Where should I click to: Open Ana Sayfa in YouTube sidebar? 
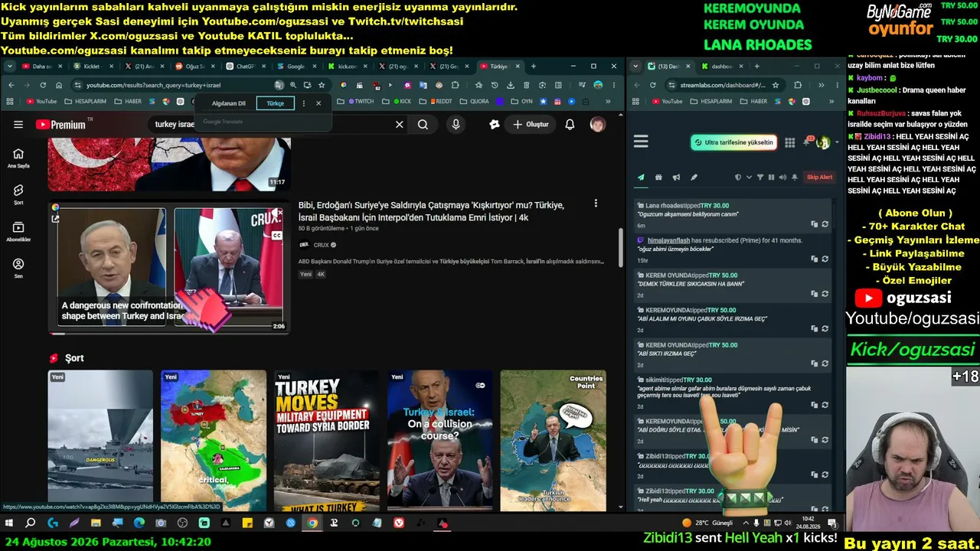point(18,158)
